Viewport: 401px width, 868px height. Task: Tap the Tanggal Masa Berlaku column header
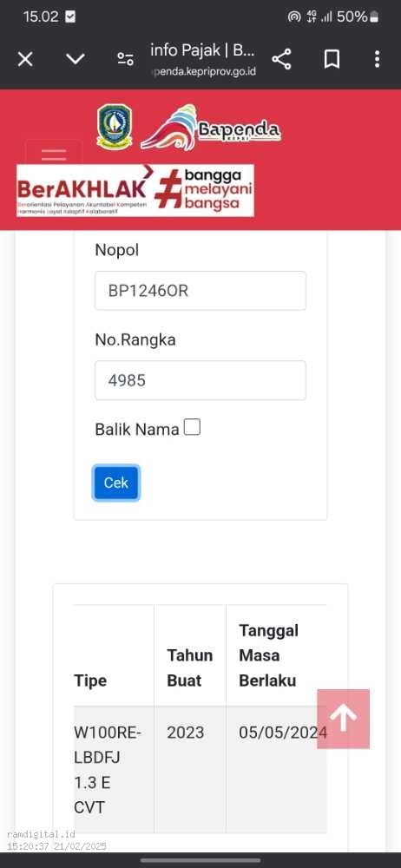(x=268, y=655)
